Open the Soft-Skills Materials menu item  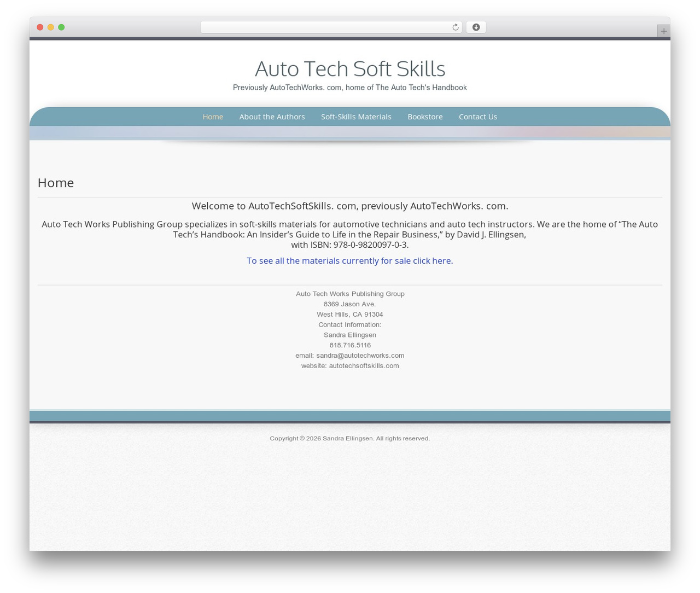pyautogui.click(x=356, y=117)
